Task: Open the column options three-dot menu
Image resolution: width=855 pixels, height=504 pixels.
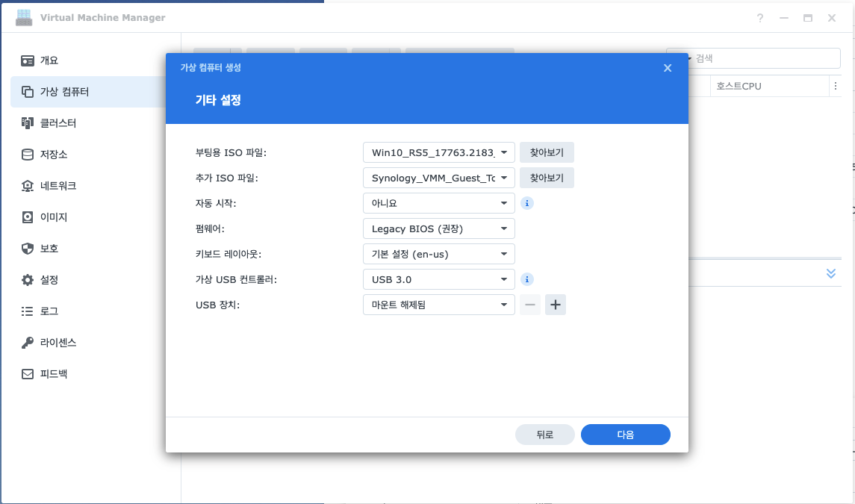Action: tap(836, 86)
